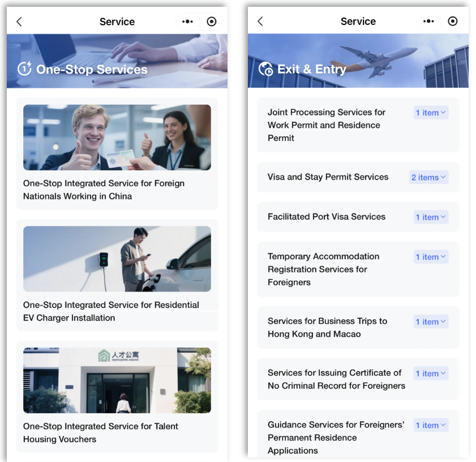The image size is (476, 462).
Task: Expand Facilitated Port Visa Services 1 item
Action: [431, 217]
